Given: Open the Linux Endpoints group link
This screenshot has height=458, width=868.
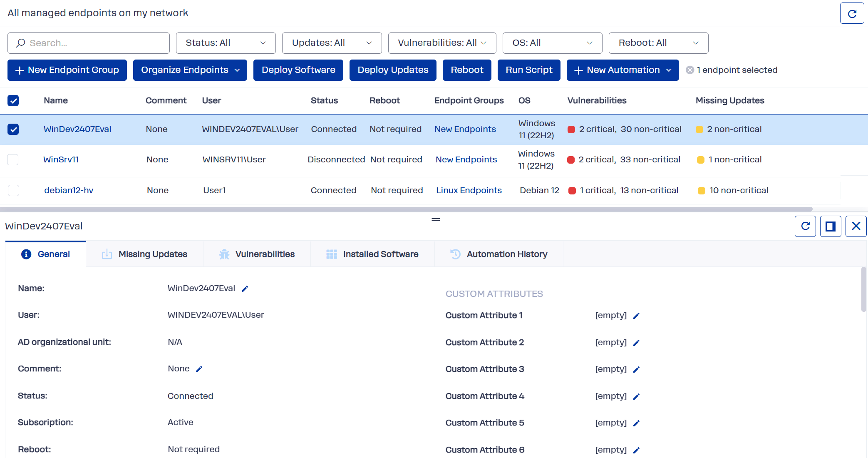Looking at the screenshot, I should pyautogui.click(x=469, y=190).
